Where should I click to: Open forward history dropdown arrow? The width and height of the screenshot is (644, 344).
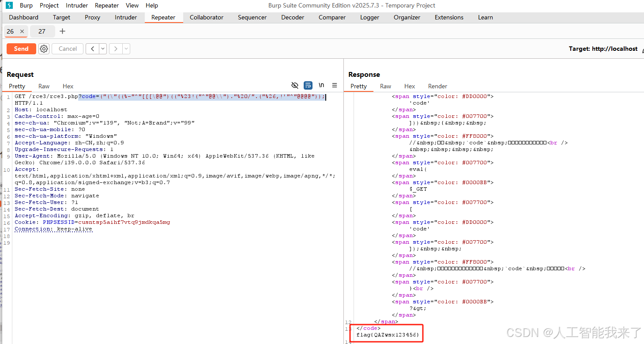coord(126,49)
